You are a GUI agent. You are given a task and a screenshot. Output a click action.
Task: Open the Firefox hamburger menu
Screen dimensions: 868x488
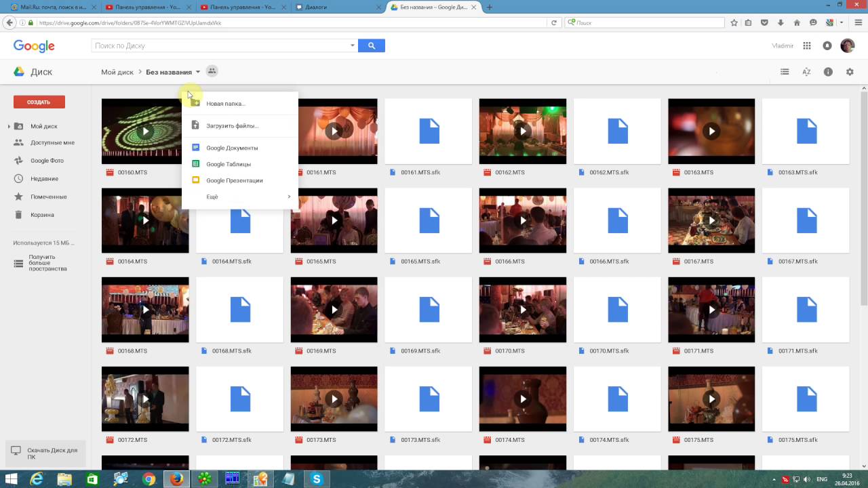click(x=859, y=22)
